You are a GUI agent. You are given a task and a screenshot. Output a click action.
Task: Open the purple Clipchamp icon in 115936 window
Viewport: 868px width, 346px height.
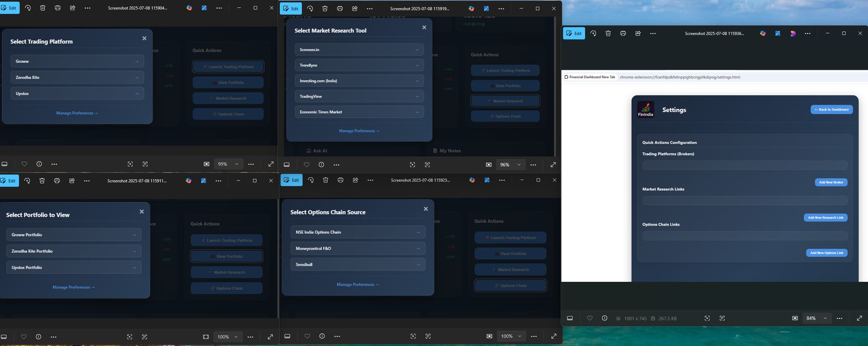(793, 33)
